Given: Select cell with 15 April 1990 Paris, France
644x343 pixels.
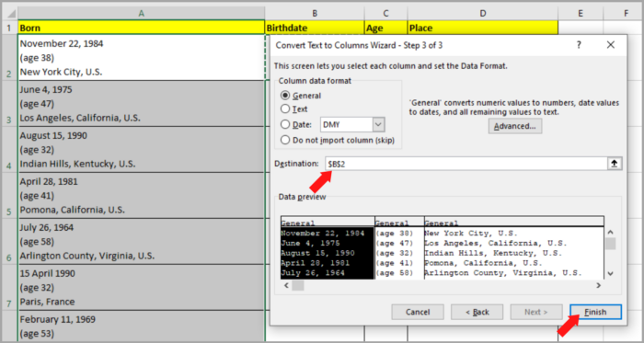Looking at the screenshot, I should click(x=141, y=287).
